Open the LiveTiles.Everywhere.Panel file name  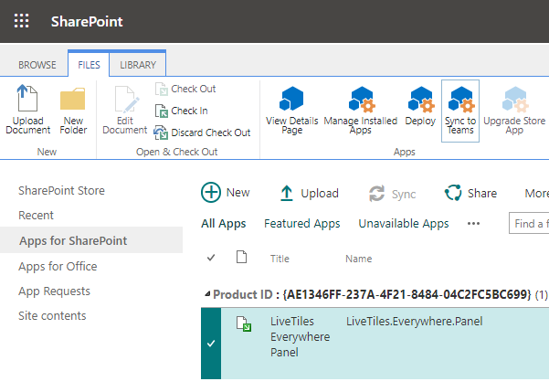pos(414,322)
